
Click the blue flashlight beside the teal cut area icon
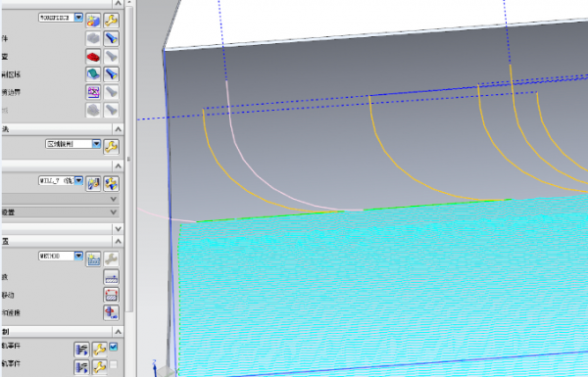tap(112, 74)
